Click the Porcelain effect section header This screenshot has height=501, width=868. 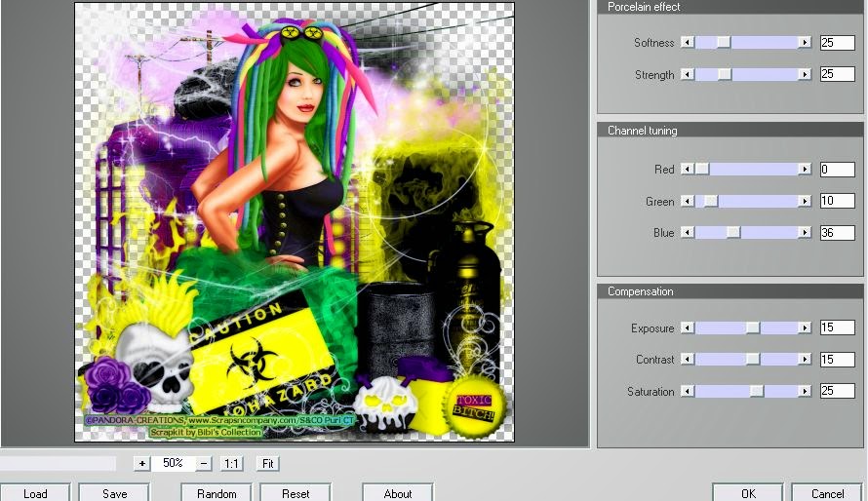coord(730,7)
